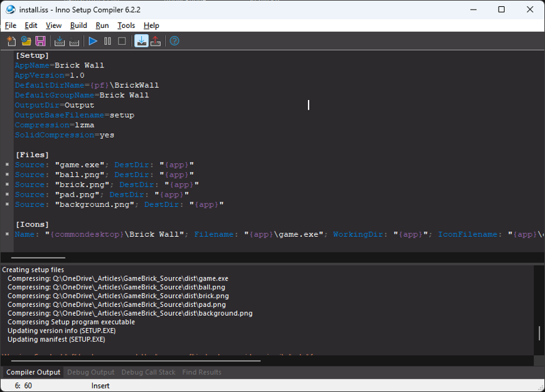Click the OutputBaseFilename=setup line
This screenshot has width=545, height=392.
(75, 115)
